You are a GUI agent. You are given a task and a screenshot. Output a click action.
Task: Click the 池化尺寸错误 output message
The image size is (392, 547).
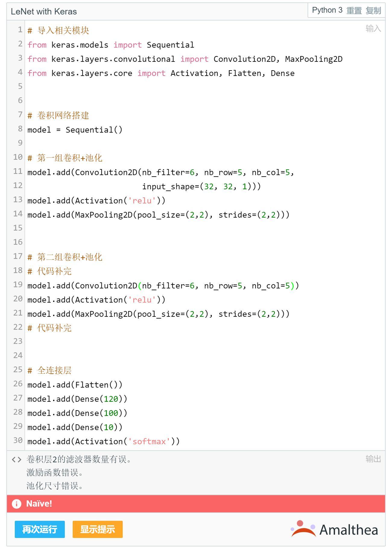click(55, 486)
